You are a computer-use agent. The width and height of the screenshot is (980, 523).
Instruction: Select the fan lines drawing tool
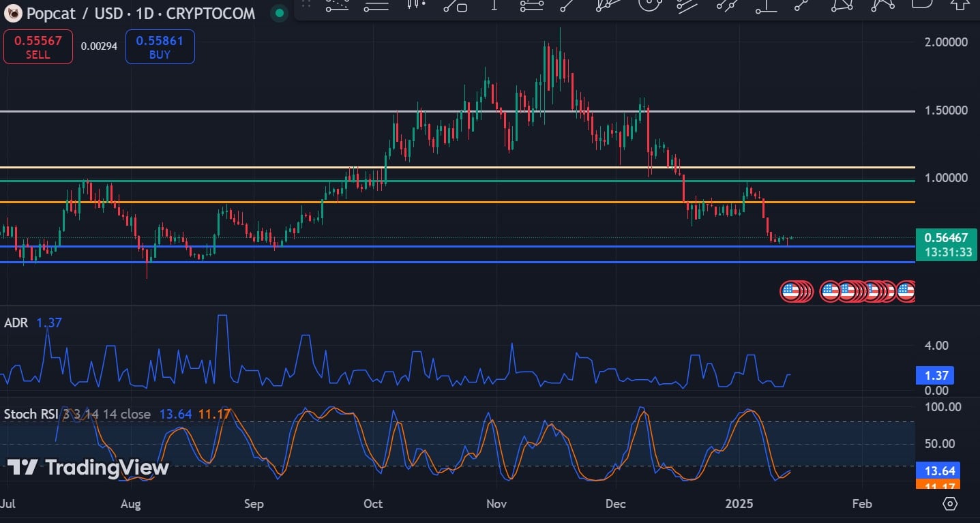point(606,4)
